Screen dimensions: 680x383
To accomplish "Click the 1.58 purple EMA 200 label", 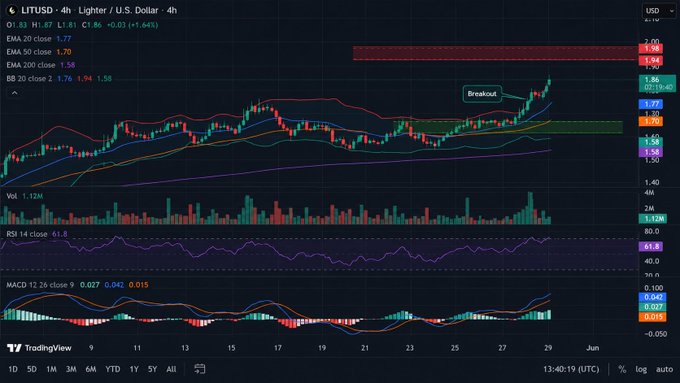I will click(651, 152).
